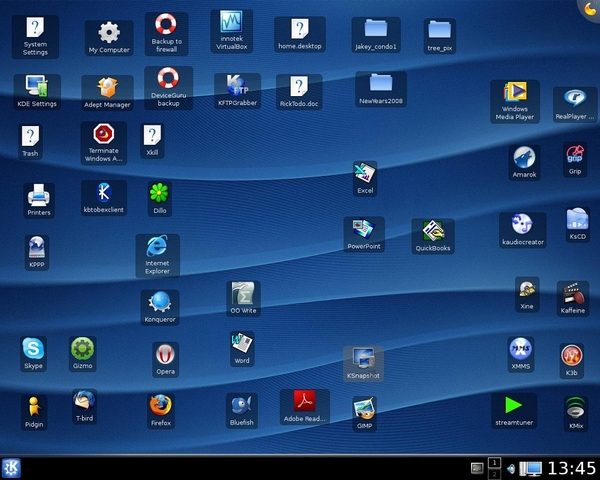Launch the Xkill icon

click(152, 141)
